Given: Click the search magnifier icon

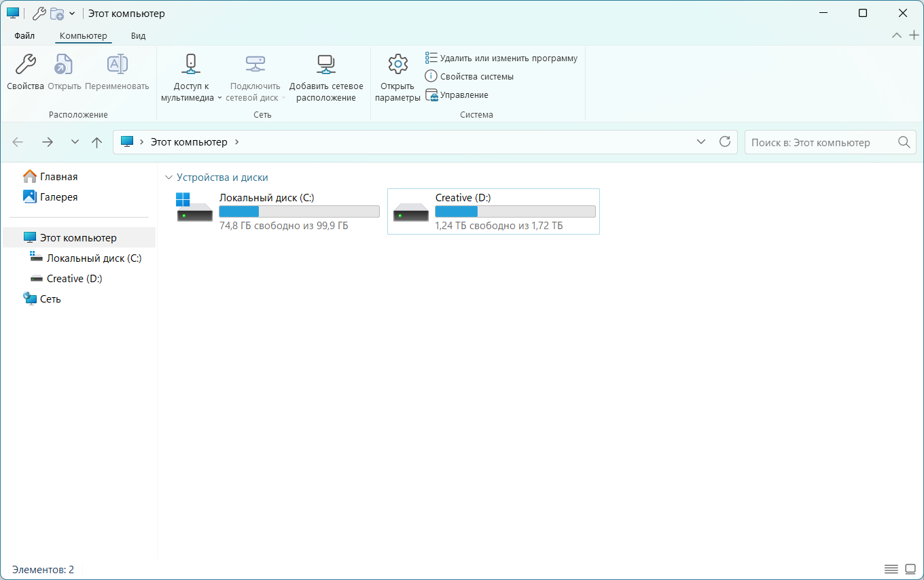Looking at the screenshot, I should click(x=904, y=142).
